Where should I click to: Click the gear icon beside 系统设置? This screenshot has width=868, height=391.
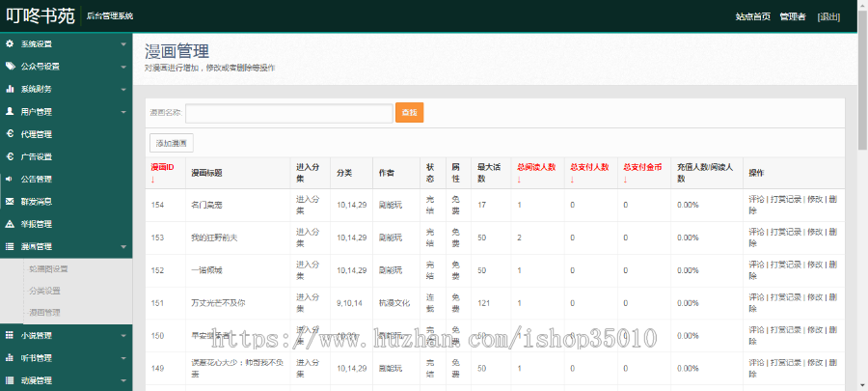[10, 43]
